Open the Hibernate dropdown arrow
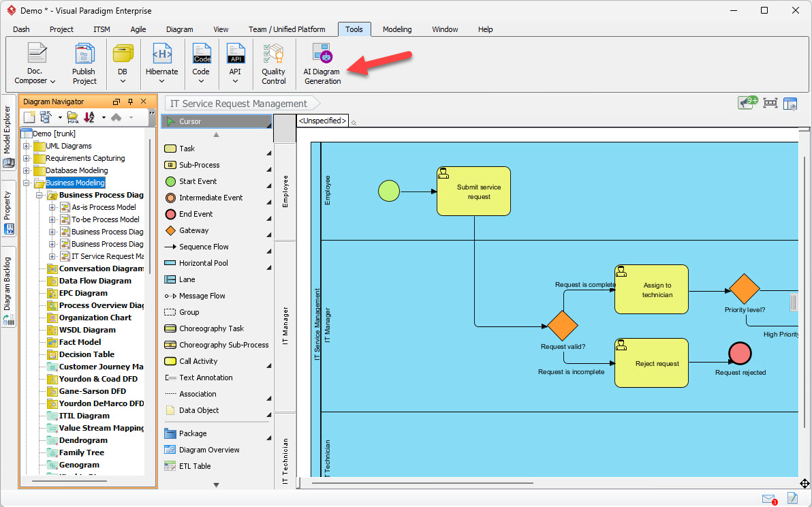Image resolution: width=812 pixels, height=507 pixels. pos(161,81)
